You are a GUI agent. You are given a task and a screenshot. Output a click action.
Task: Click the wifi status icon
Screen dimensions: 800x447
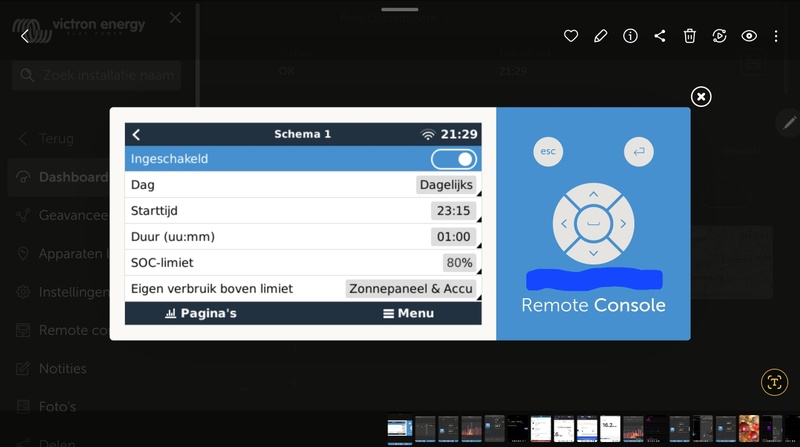(428, 134)
